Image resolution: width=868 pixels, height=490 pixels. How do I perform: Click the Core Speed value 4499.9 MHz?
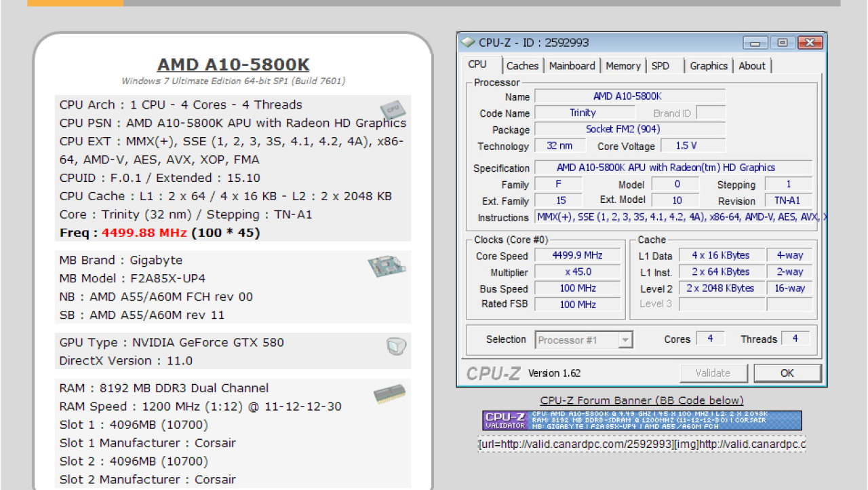[577, 256]
